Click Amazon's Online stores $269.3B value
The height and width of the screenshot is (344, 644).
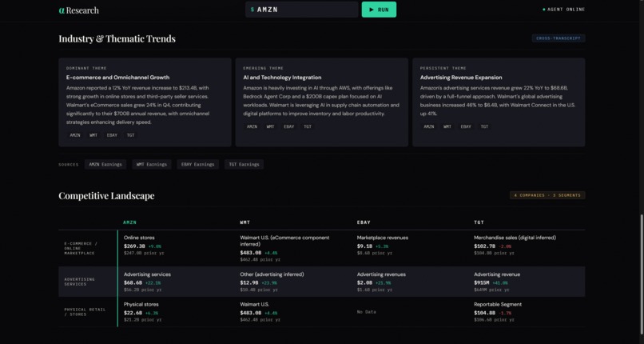pyautogui.click(x=134, y=246)
